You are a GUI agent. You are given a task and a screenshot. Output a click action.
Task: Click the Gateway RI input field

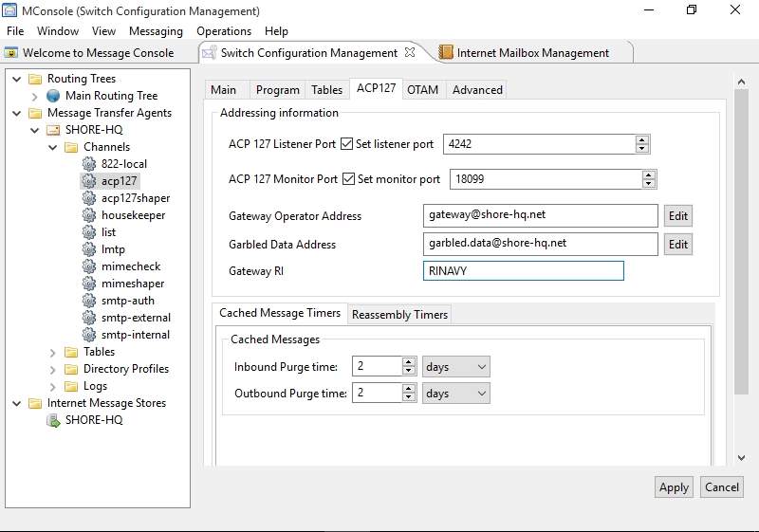pyautogui.click(x=523, y=271)
